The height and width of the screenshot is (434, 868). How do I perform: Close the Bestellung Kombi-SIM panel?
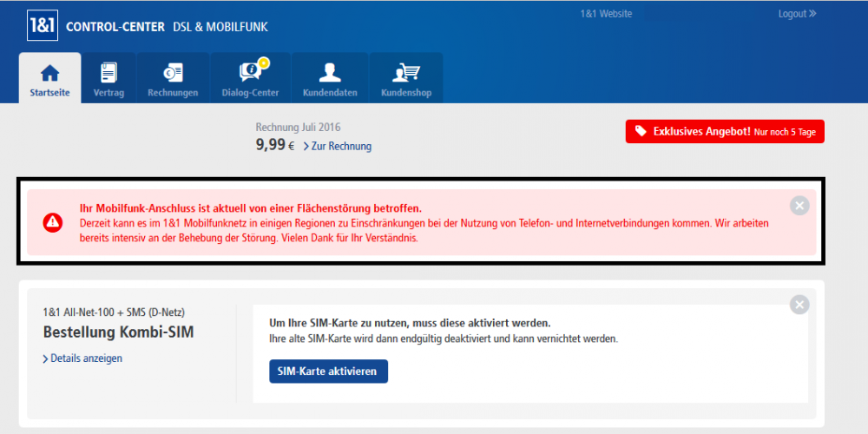[x=799, y=305]
